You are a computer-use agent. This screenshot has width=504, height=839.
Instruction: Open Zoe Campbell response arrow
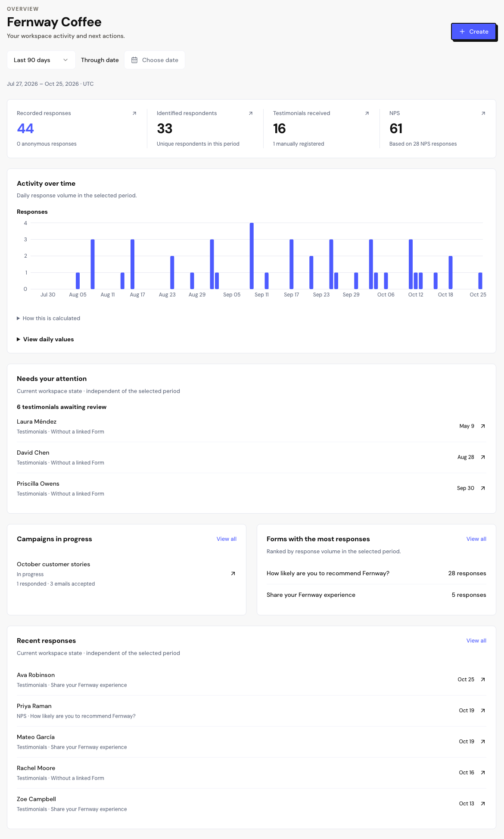click(x=483, y=804)
